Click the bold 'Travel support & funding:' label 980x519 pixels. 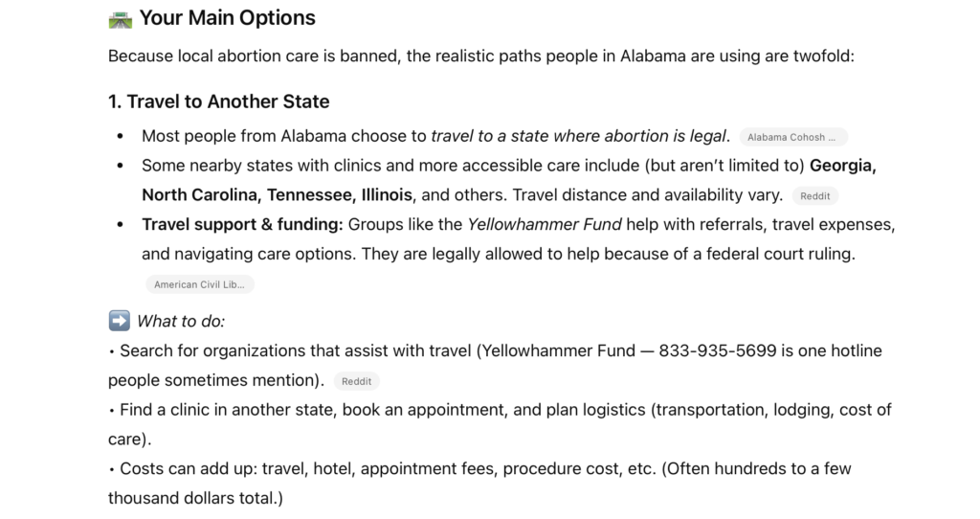coord(242,225)
